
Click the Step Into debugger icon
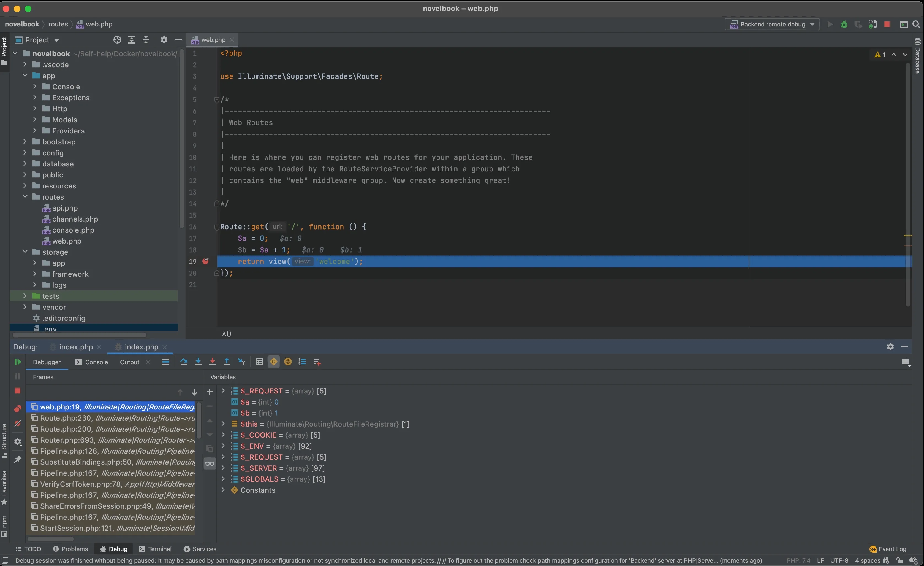coord(198,362)
